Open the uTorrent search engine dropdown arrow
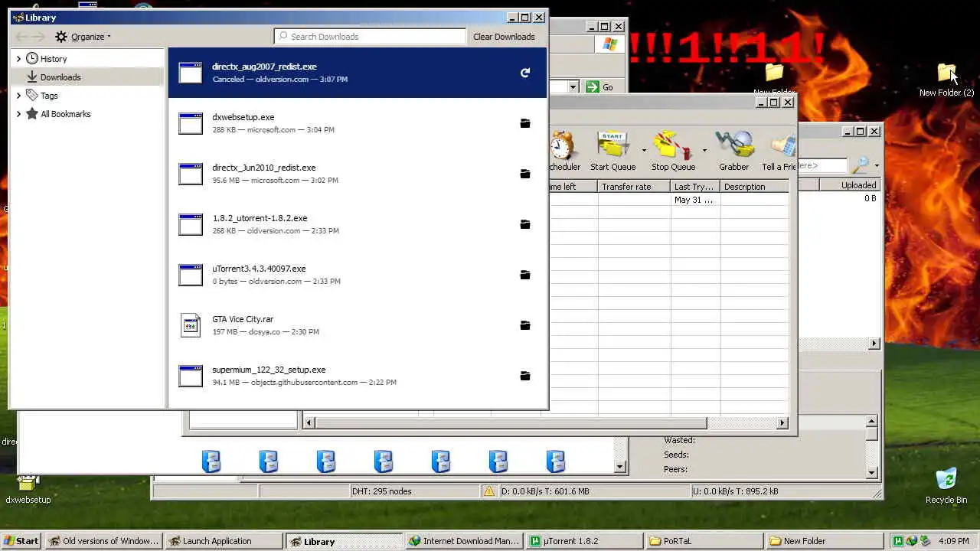 pos(877,166)
